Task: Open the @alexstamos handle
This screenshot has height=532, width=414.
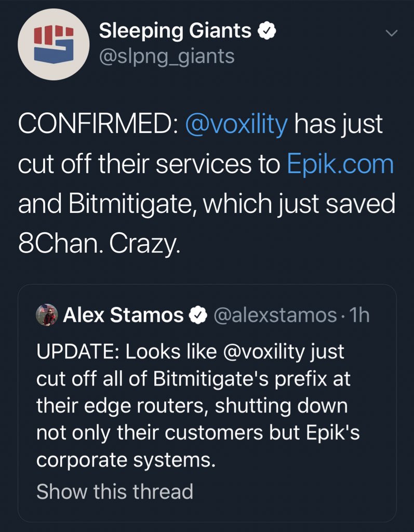Action: click(275, 315)
